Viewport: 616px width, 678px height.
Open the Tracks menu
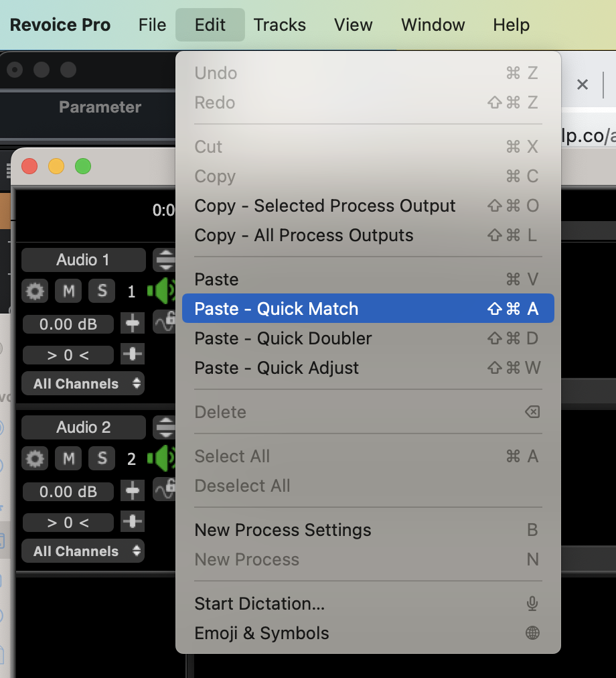pyautogui.click(x=279, y=25)
